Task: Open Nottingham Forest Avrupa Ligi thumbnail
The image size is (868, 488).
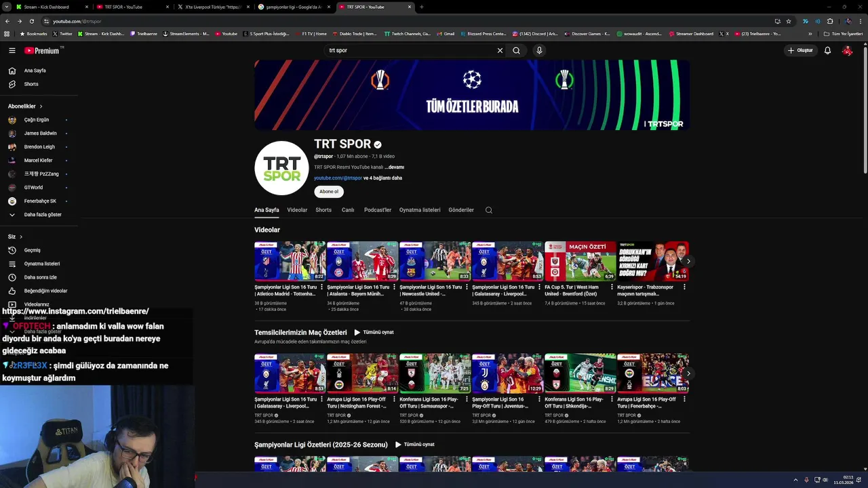Action: pyautogui.click(x=362, y=373)
